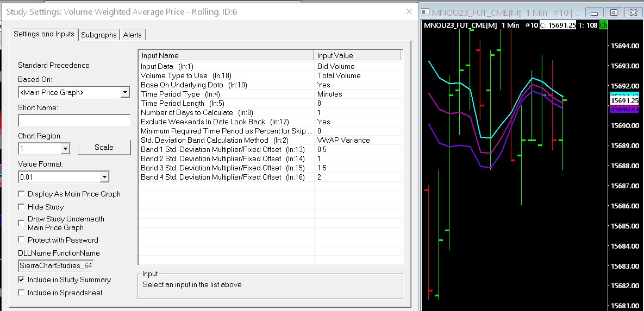Uncheck Include in Study Summary

[x=21, y=280]
